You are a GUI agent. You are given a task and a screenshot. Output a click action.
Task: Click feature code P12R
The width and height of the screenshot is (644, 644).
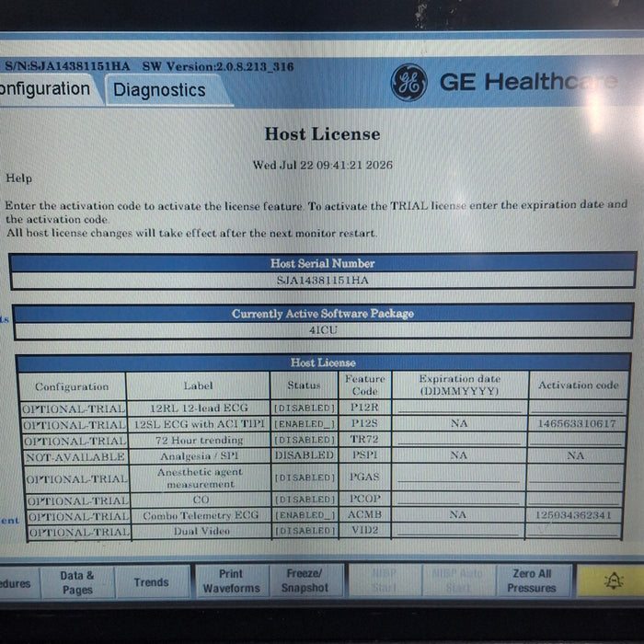pos(364,407)
